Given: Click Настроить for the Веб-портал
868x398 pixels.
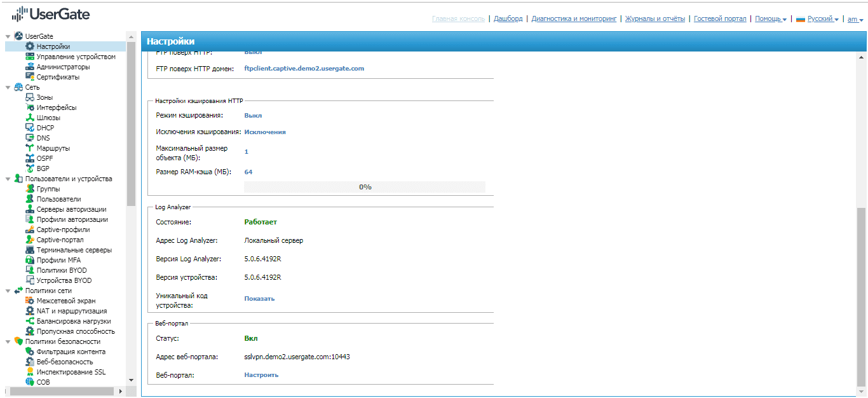Looking at the screenshot, I should click(x=261, y=375).
